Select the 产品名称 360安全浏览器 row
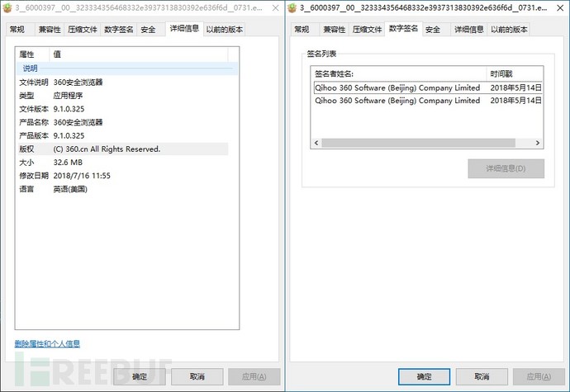 tap(122, 122)
